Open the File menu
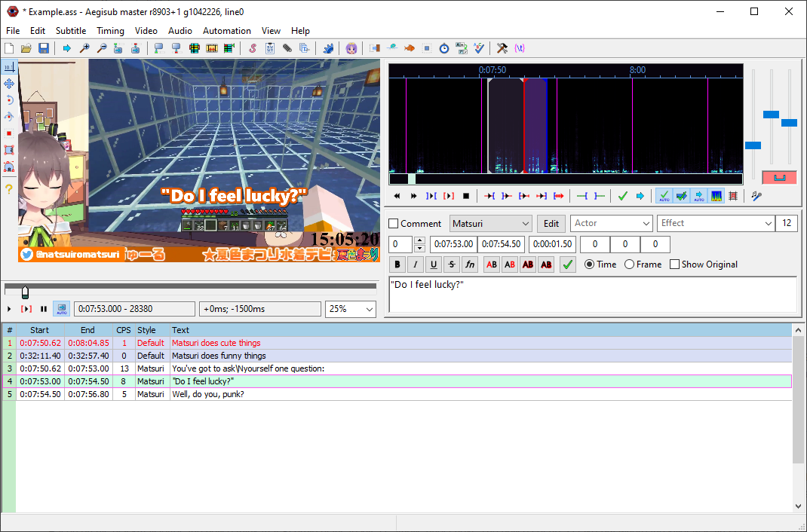This screenshot has width=807, height=532. pyautogui.click(x=13, y=31)
